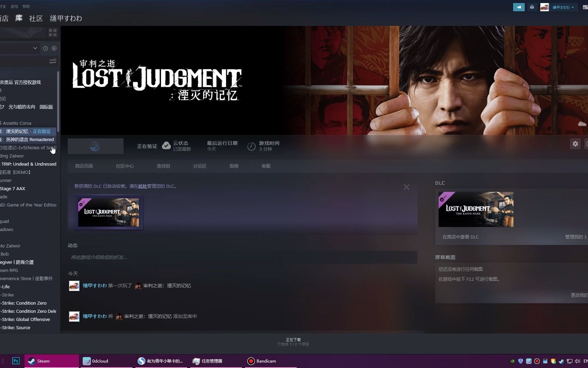588x368 pixels.
Task: Select Assetto Corsa in game list
Action: (28, 123)
